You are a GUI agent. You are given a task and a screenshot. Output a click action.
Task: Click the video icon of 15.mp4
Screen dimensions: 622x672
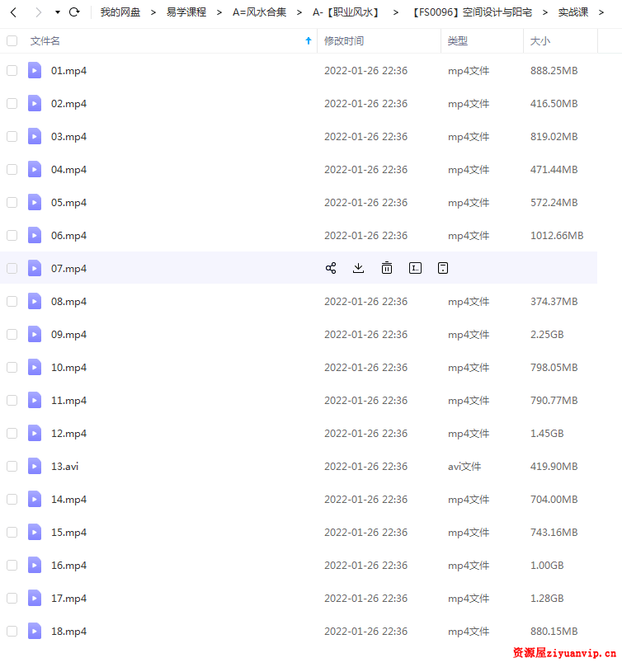[x=35, y=533]
